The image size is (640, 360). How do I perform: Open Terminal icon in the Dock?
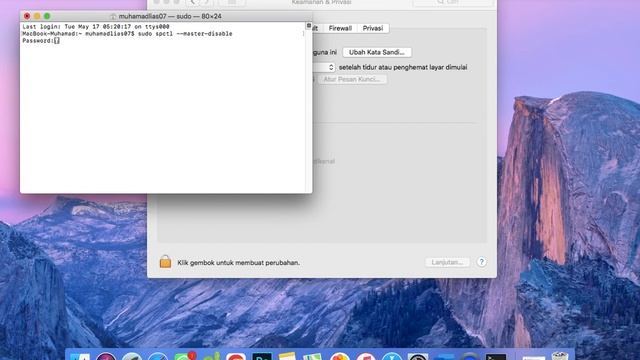tap(496, 357)
